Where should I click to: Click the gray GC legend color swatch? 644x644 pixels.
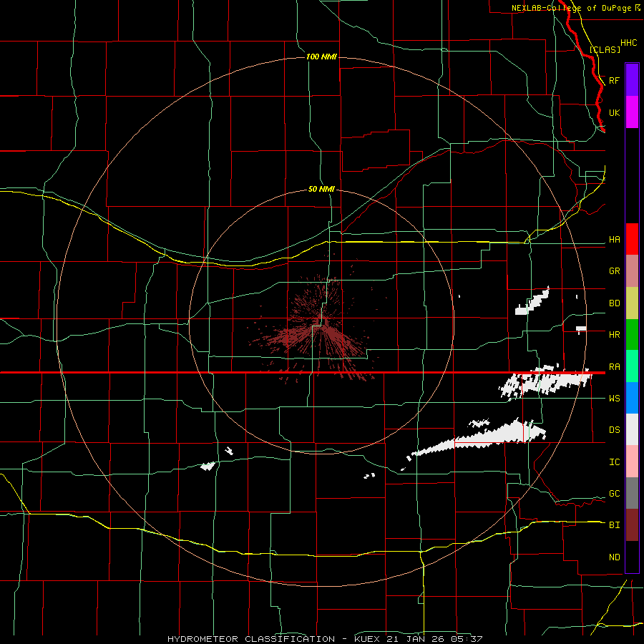(x=632, y=493)
